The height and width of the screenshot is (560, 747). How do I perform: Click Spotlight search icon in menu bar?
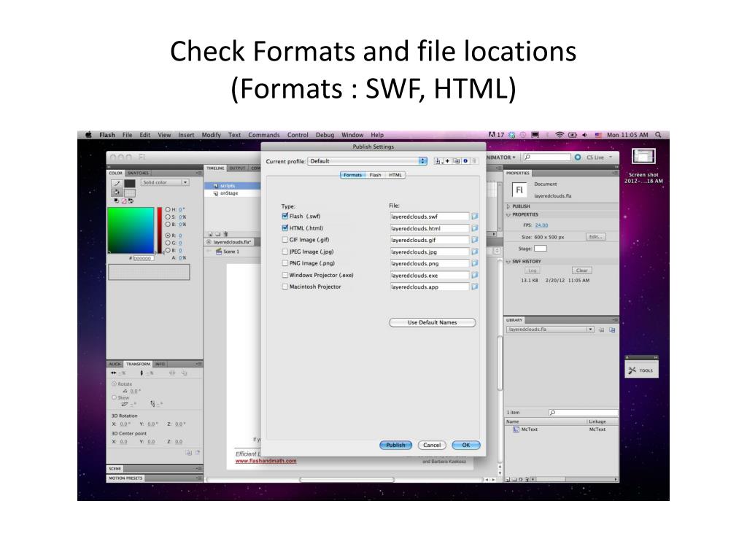[659, 135]
